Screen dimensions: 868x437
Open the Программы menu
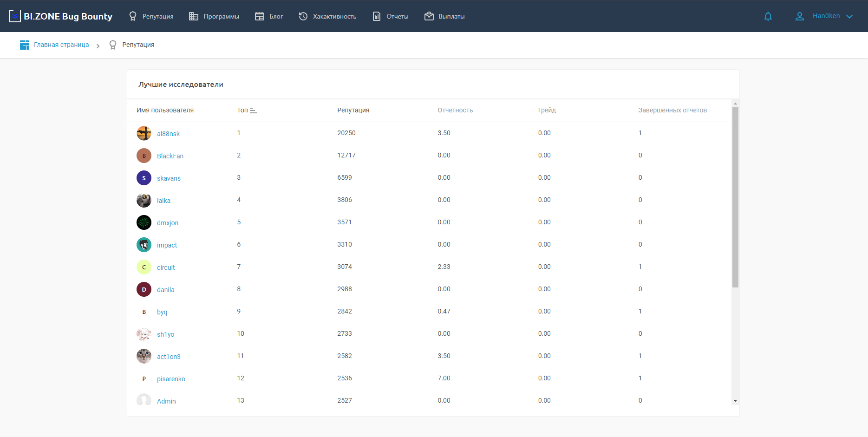coord(214,16)
